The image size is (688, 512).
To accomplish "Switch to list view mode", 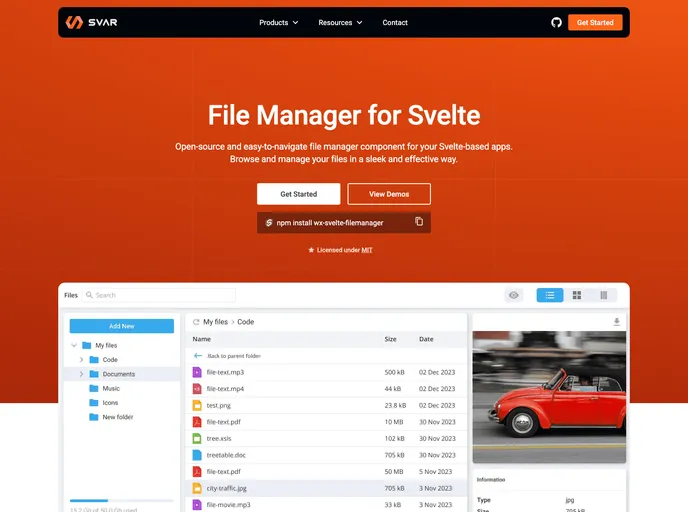I will click(x=550, y=295).
